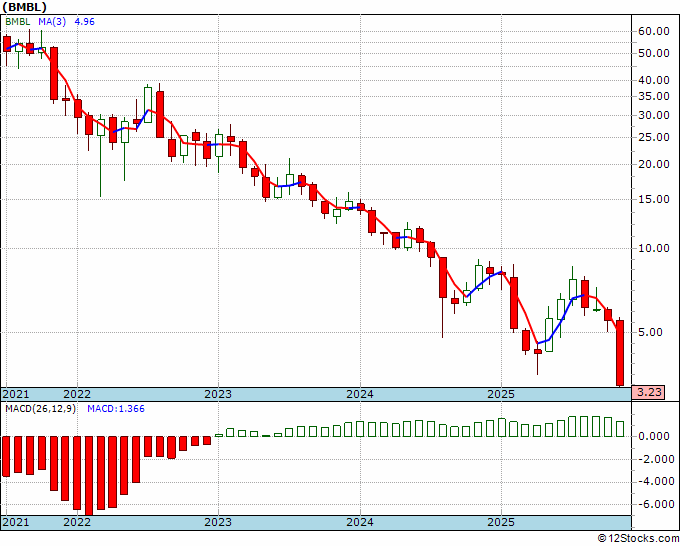Click the longest red MACD bar in 2022
The image size is (680, 546).
pyautogui.click(x=89, y=476)
